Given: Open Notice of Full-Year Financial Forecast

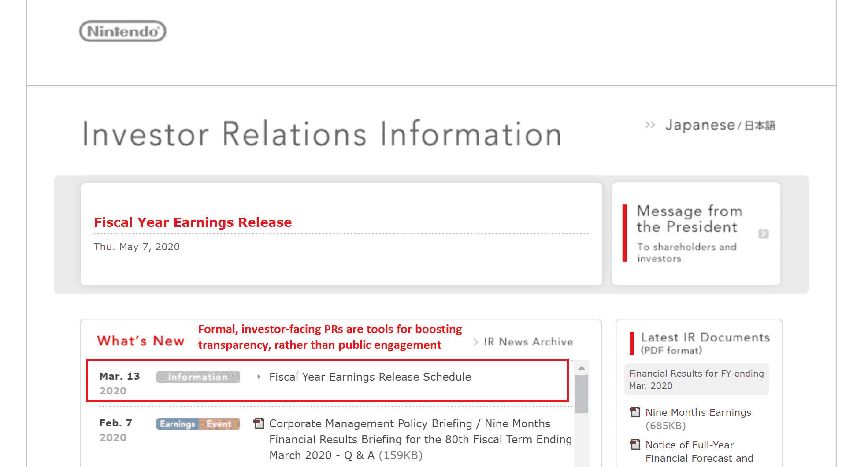Looking at the screenshot, I should (x=699, y=452).
